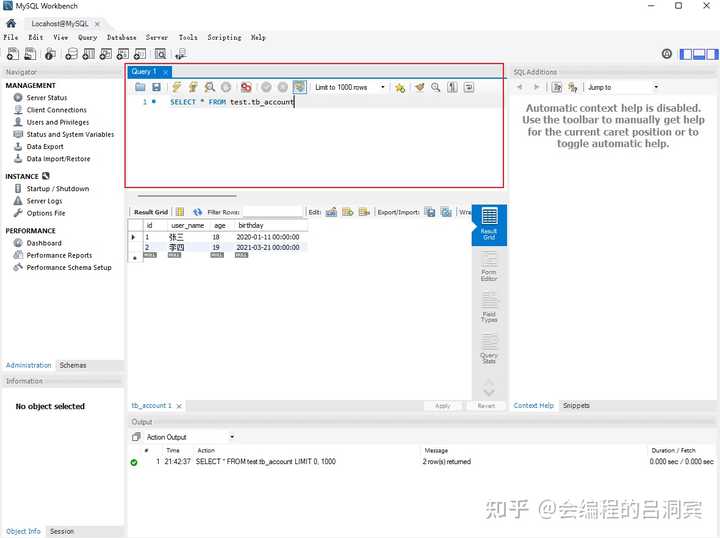This screenshot has height=538, width=720.
Task: Create a new function icon
Action: click(x=140, y=54)
